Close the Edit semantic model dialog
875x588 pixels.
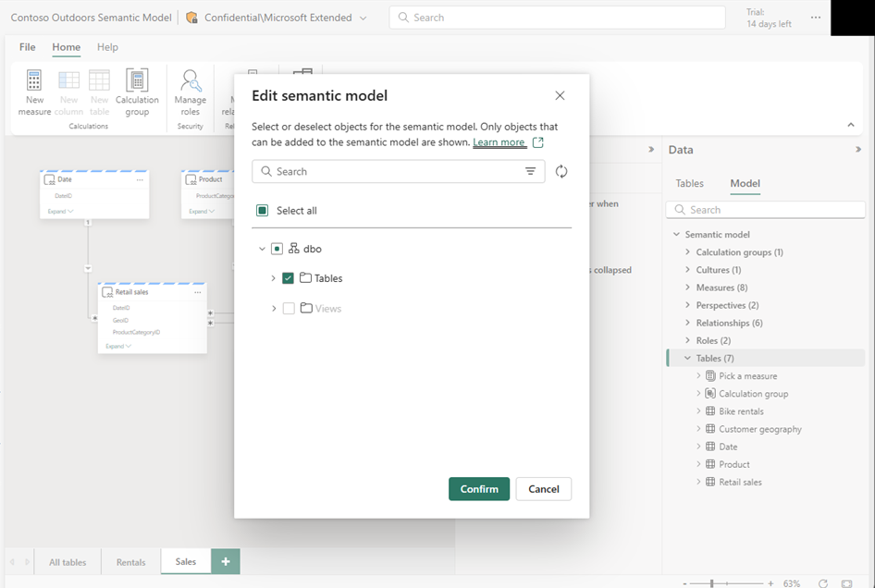[x=560, y=95]
